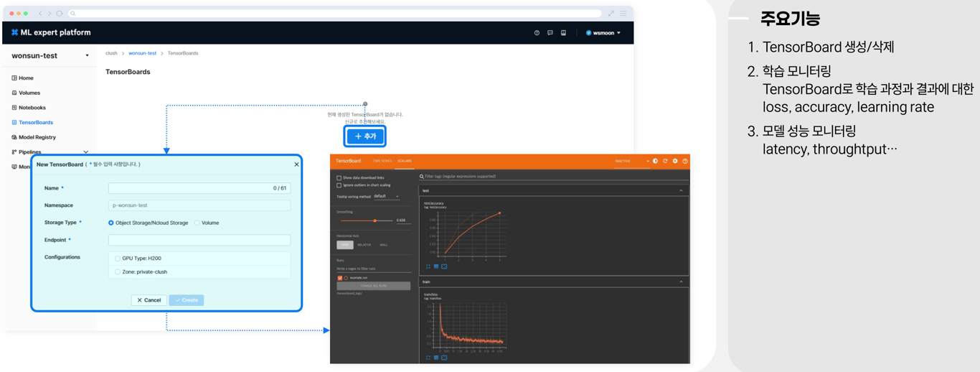This screenshot has width=980, height=372.
Task: Click the Notebooks sidebar icon
Action: click(x=14, y=108)
